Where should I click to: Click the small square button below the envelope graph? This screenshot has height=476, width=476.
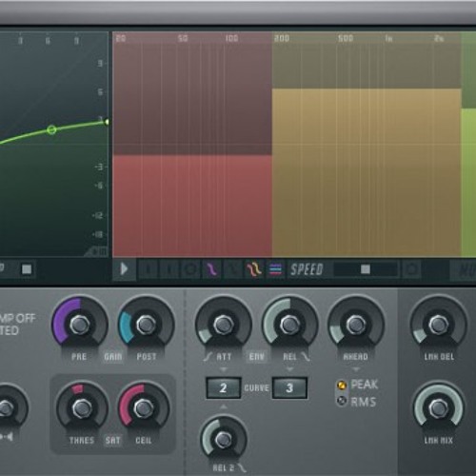(x=27, y=269)
